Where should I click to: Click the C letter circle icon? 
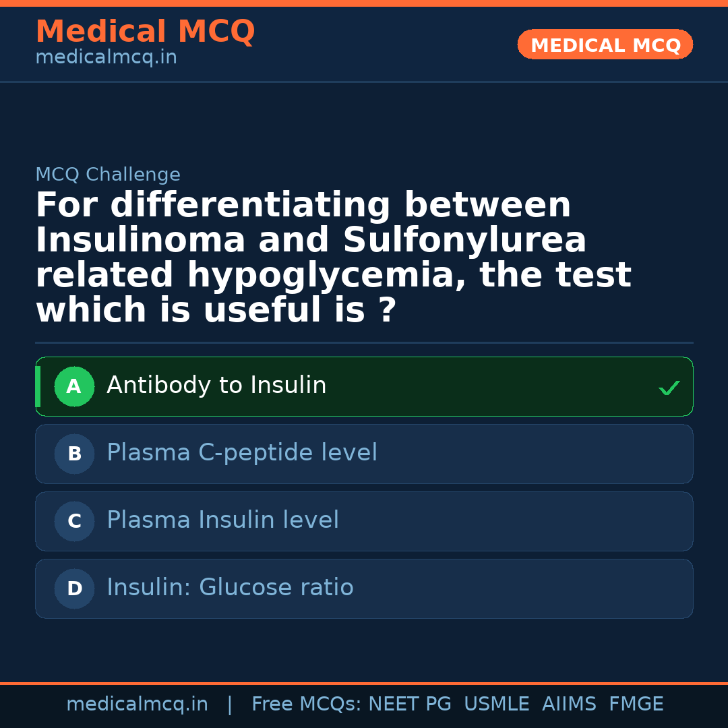tap(74, 522)
